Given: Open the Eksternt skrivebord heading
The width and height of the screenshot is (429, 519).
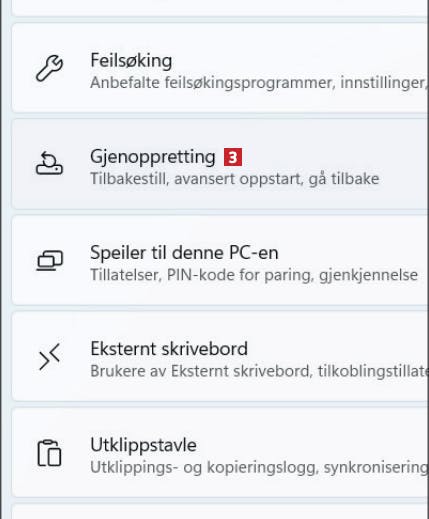Looking at the screenshot, I should pyautogui.click(x=169, y=349).
